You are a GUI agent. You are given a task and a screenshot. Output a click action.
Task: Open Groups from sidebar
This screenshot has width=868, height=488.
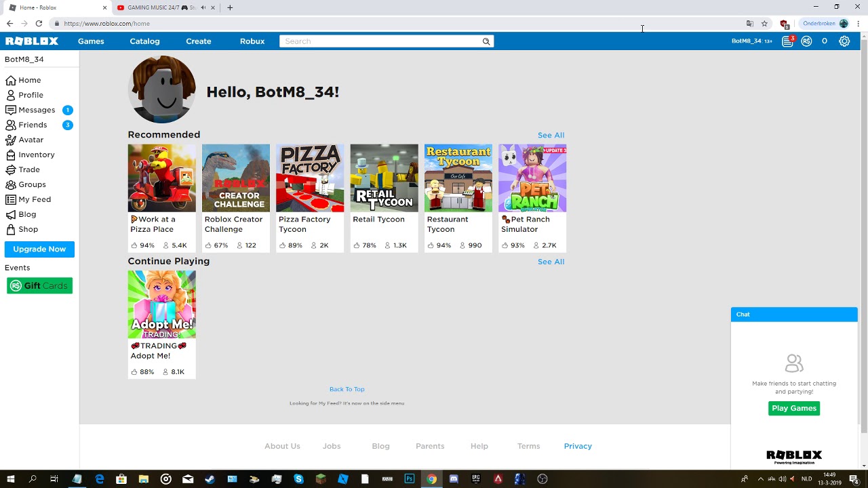(26, 184)
